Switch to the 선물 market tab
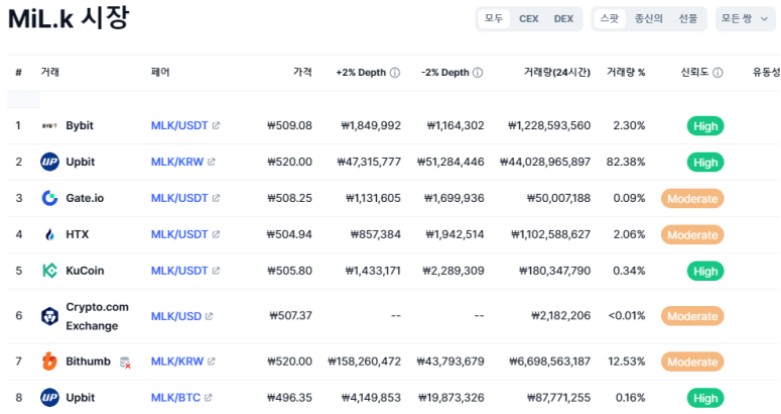The width and height of the screenshot is (781, 414). coord(688,18)
